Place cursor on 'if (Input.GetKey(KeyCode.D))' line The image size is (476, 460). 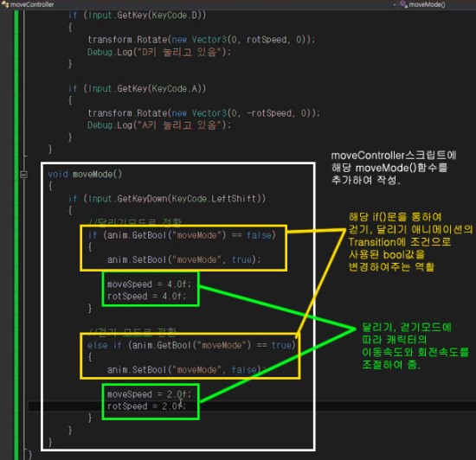(137, 16)
